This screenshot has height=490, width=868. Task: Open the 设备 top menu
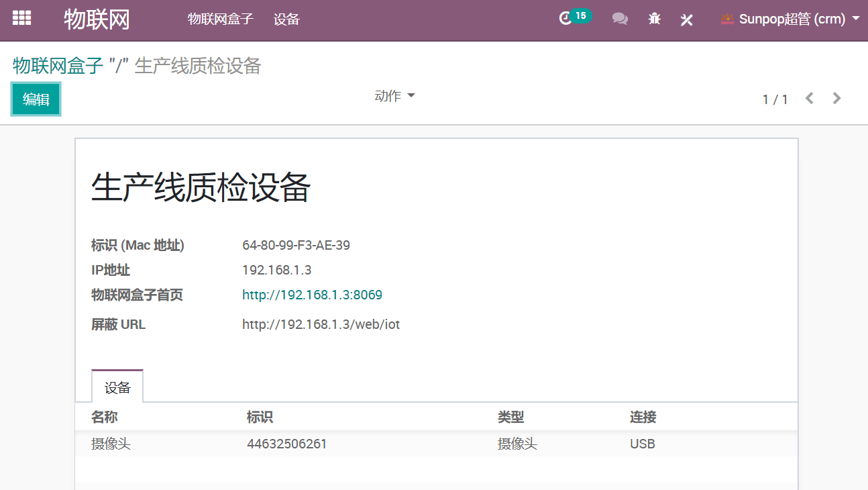point(286,19)
